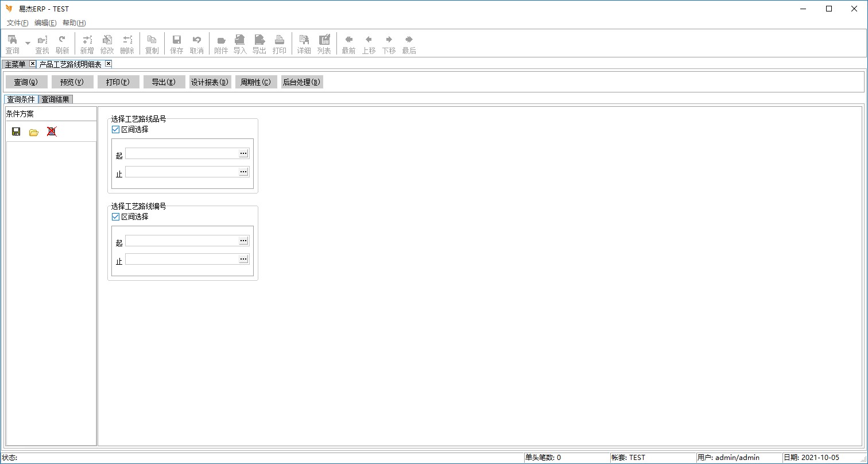The image size is (868, 464).
Task: Click the save condition scheme disk icon
Action: 16,132
